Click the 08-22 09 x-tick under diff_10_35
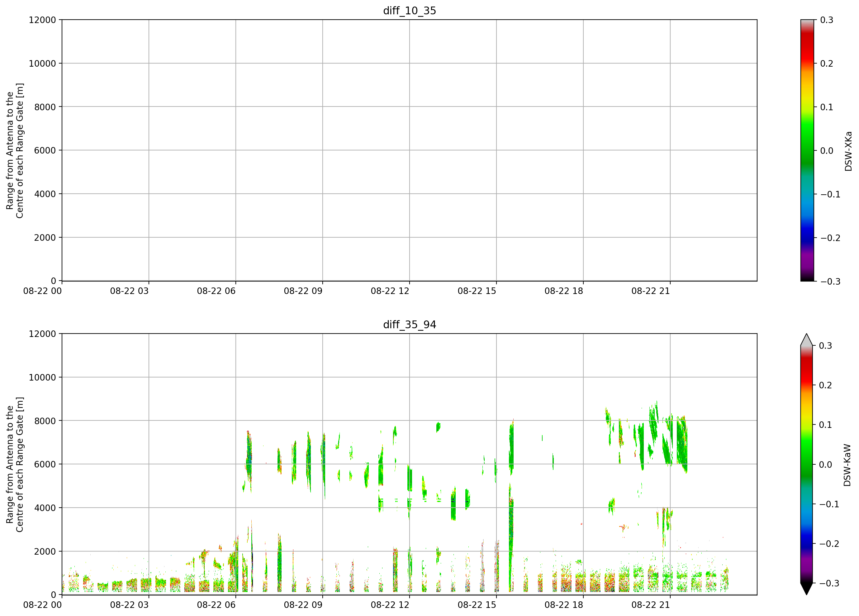 pyautogui.click(x=303, y=291)
